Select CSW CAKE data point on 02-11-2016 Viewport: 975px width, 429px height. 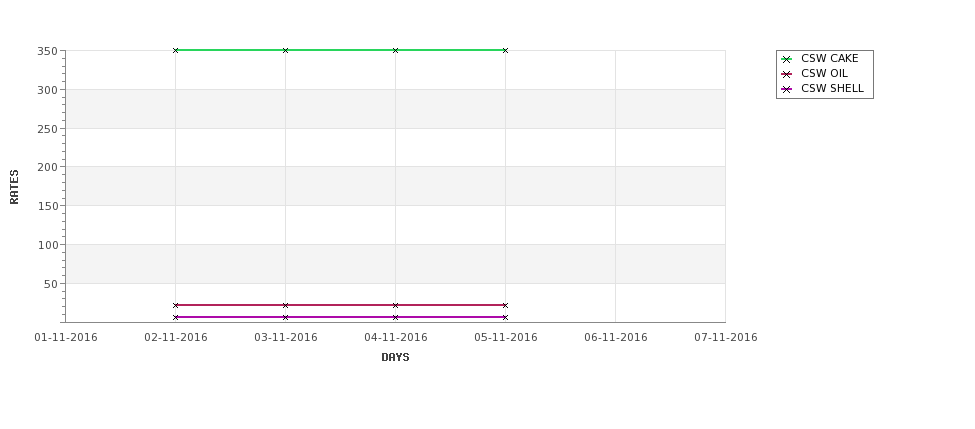tap(175, 50)
